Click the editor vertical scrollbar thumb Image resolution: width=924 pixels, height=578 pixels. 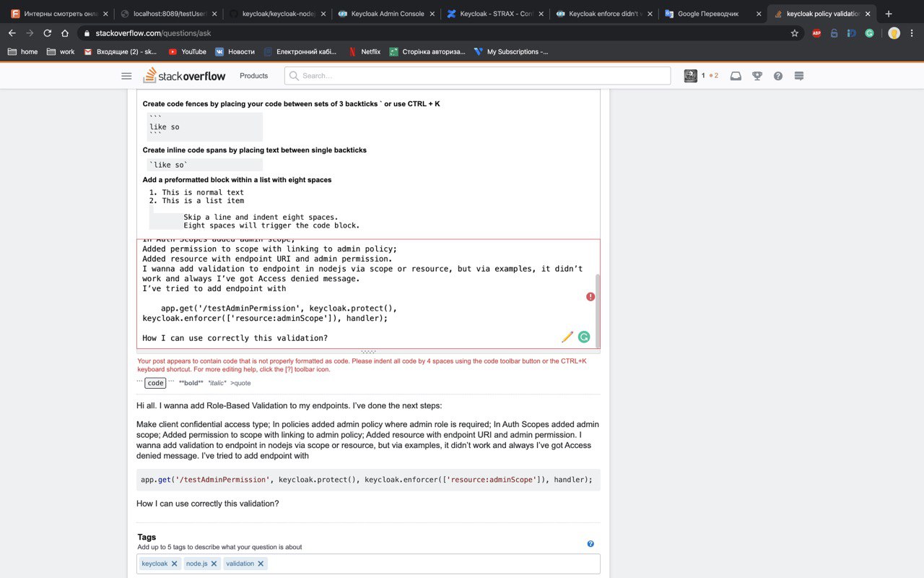[x=597, y=309]
